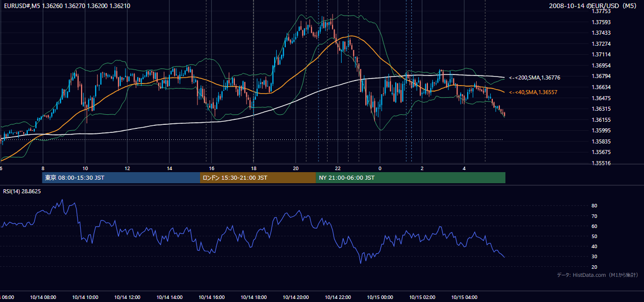Image resolution: width=644 pixels, height=302 pixels.
Task: Click the 10/15 04:00 time label
Action: point(464,297)
